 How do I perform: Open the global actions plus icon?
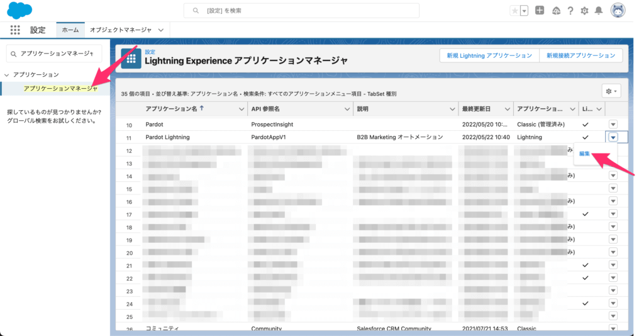coord(540,11)
